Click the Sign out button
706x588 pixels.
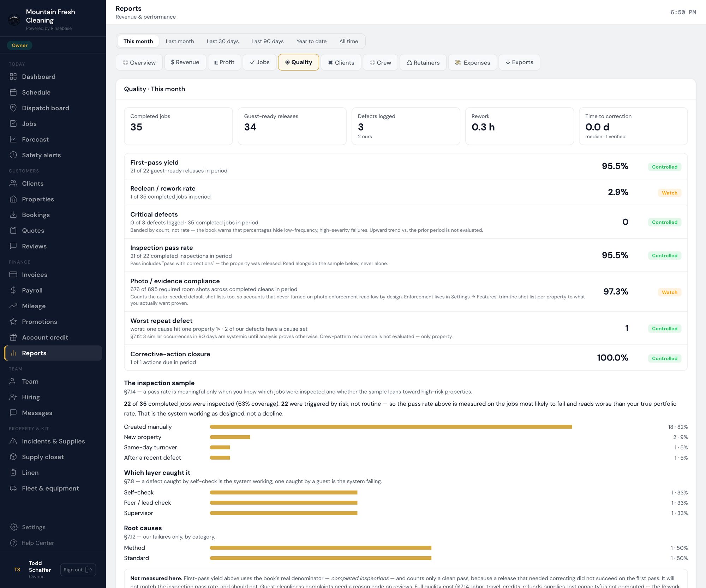coord(78,570)
